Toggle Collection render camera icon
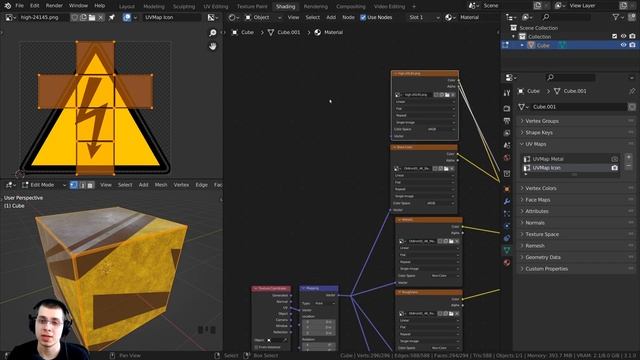 pos(632,36)
